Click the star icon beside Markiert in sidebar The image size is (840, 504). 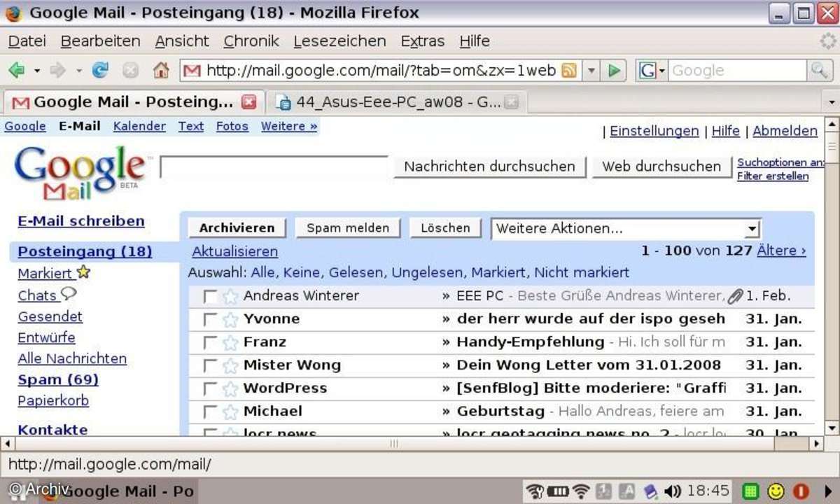[x=83, y=272]
